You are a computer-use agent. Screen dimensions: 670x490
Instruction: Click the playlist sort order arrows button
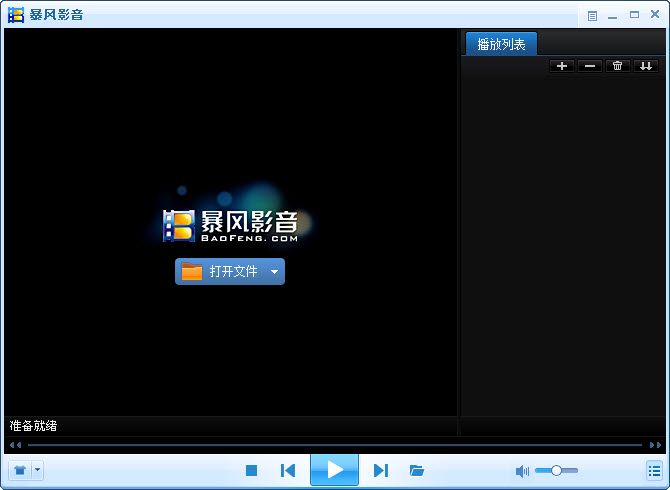(x=646, y=66)
